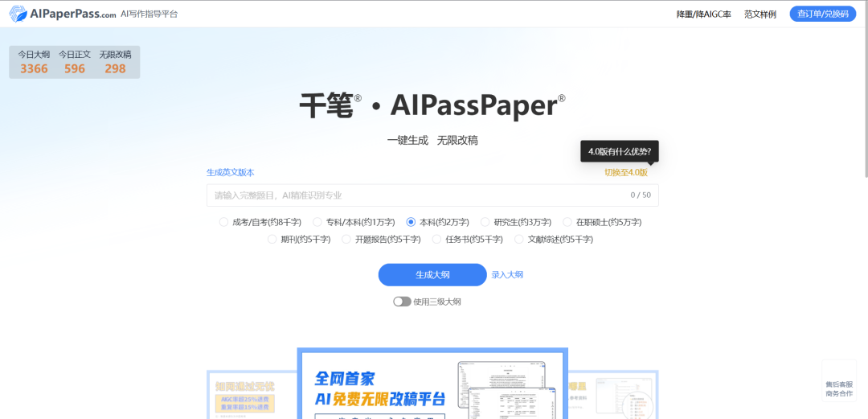Select 本科(约2万字) radio option
Viewport: 868px width, 419px height.
point(437,222)
